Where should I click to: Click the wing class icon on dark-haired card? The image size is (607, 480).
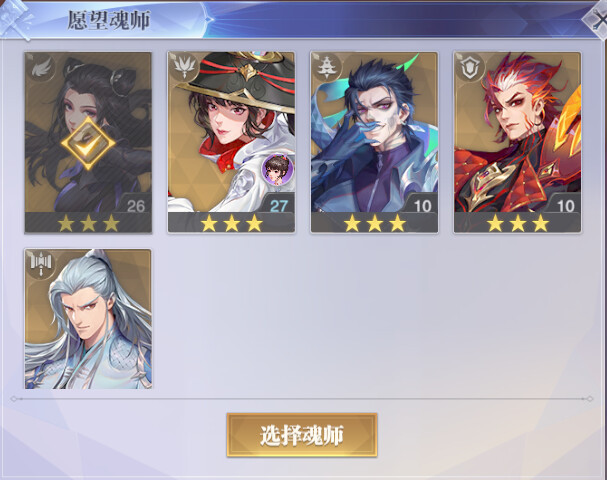click(x=41, y=68)
